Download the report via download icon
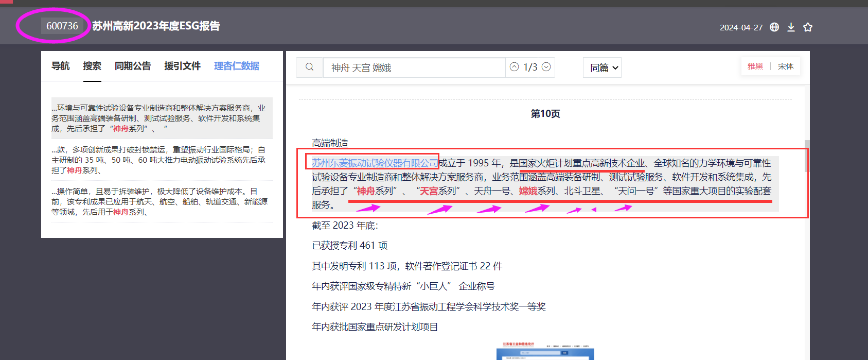This screenshot has width=868, height=360. 791,27
